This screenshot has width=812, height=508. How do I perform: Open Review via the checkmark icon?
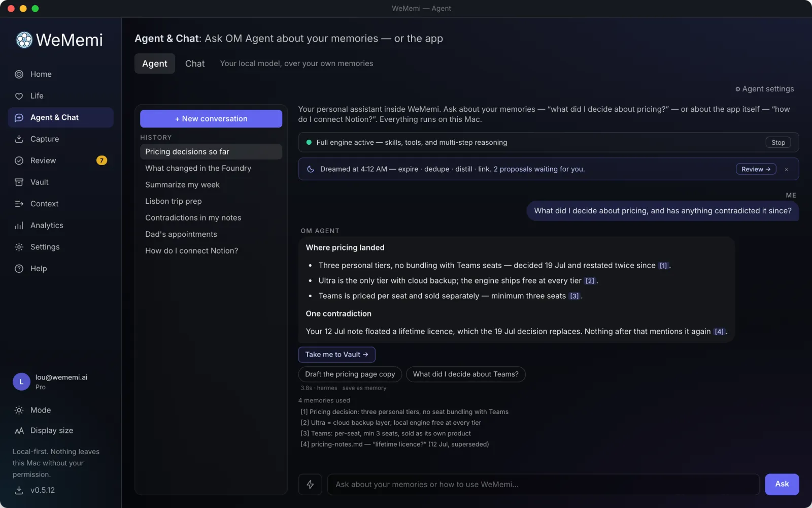19,161
